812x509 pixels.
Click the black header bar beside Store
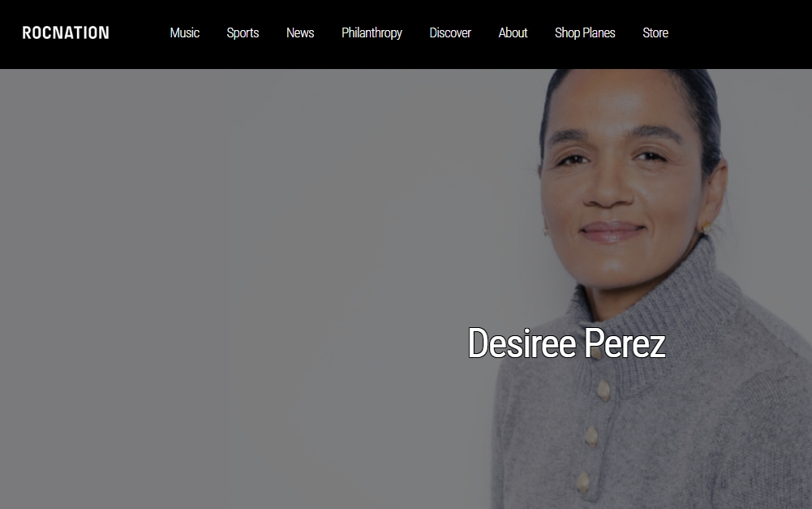741,33
